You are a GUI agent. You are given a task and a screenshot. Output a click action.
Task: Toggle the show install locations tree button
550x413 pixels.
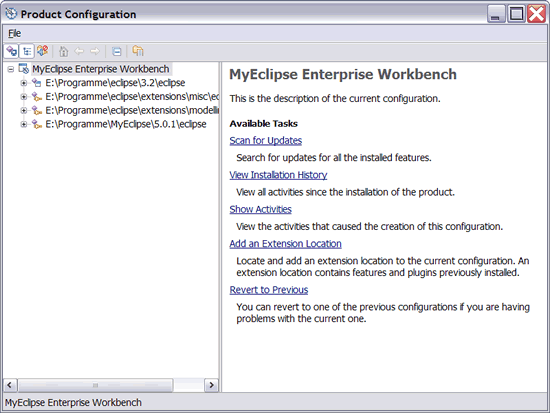pyautogui.click(x=12, y=52)
